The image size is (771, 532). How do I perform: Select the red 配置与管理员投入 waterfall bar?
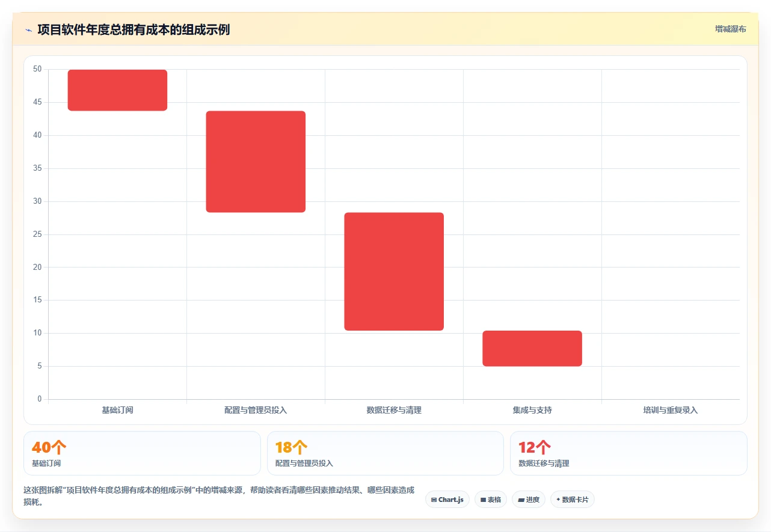[x=256, y=162]
